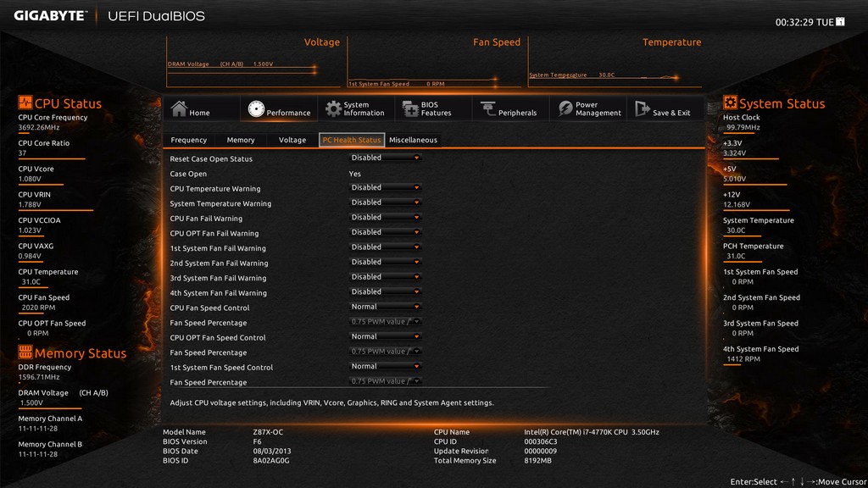Viewport: 868px width, 488px height.
Task: Open CPU OPT Fan Fail Warning dropdown
Action: pyautogui.click(x=386, y=232)
